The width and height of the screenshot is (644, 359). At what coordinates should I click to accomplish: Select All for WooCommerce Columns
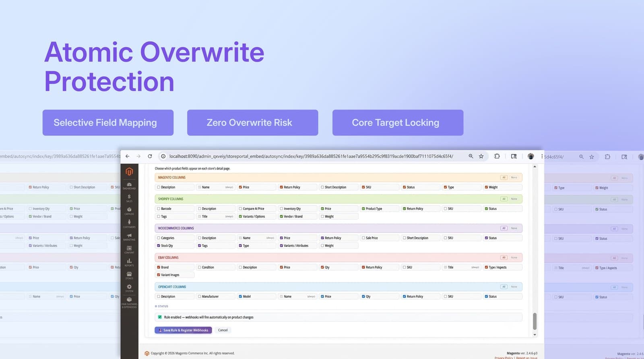(x=504, y=228)
